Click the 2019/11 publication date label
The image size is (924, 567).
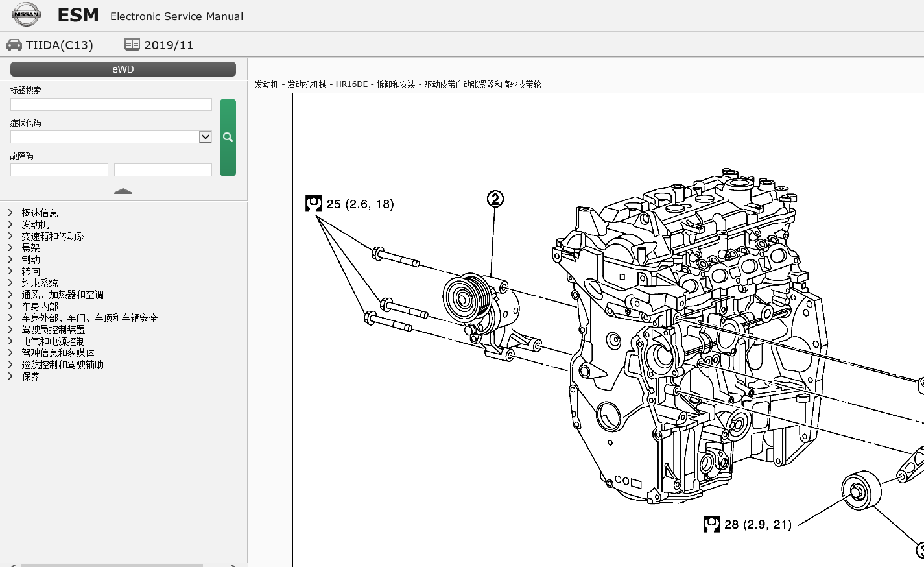pos(169,45)
